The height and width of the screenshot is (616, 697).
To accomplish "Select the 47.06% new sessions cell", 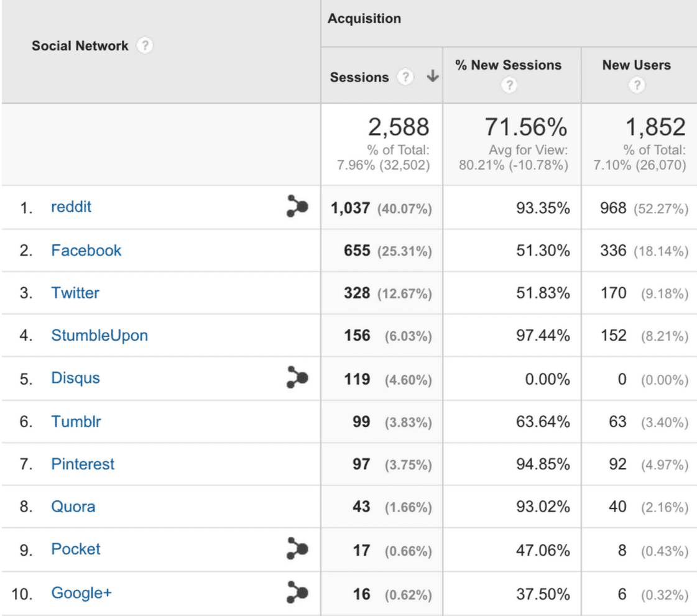I will [x=512, y=550].
